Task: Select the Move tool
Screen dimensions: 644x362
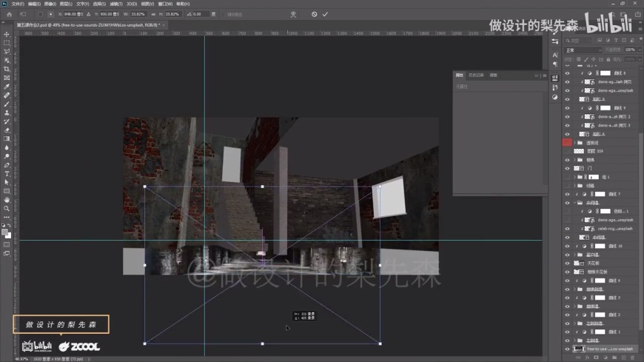Action: point(7,34)
